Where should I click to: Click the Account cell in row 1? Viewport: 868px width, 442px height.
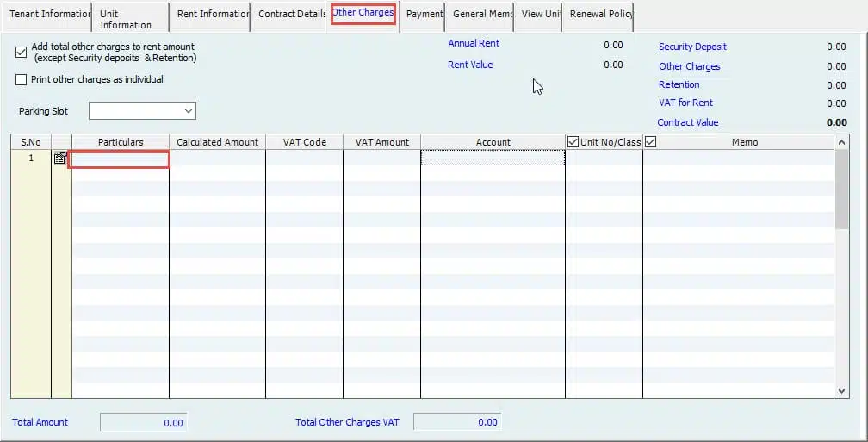[493, 159]
